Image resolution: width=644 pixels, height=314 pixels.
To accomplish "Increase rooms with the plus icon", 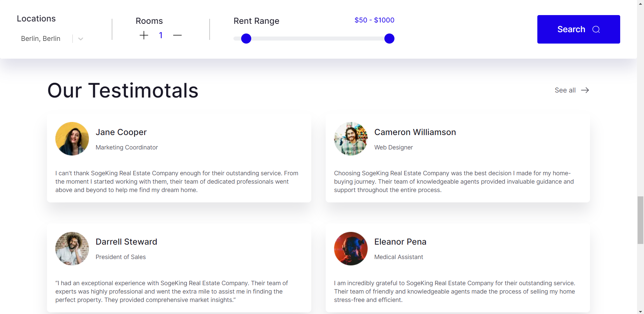I will (144, 35).
